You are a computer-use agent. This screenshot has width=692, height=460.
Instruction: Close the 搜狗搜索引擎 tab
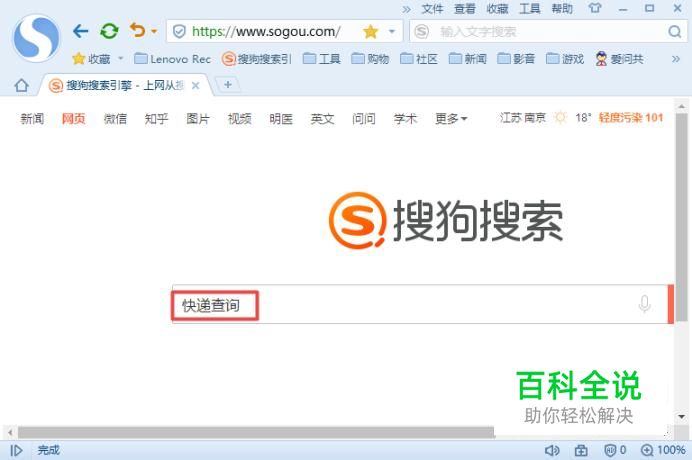pos(196,86)
